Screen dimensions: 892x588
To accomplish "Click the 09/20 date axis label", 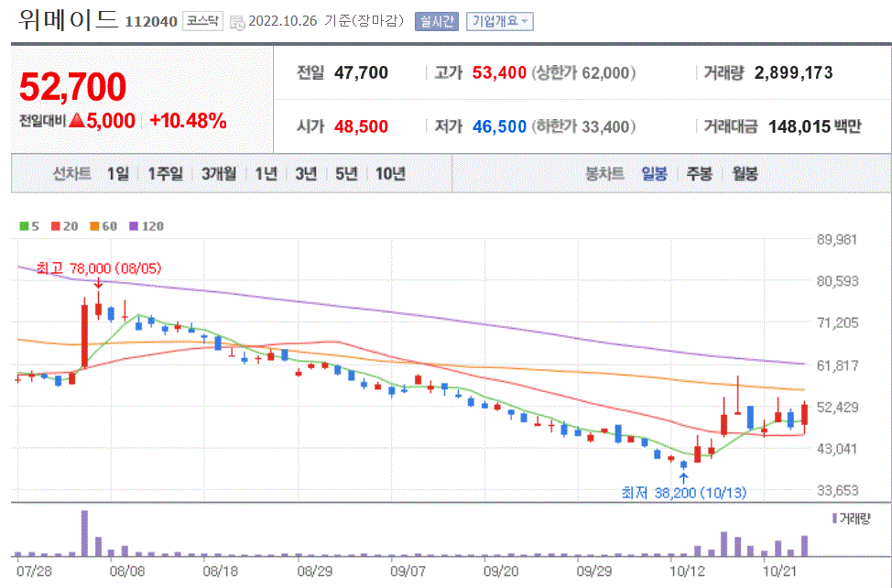I will coord(501,571).
